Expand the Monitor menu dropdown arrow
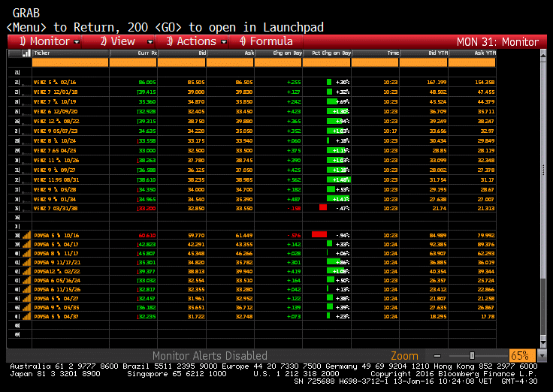This screenshot has height=392, width=553. [77, 42]
